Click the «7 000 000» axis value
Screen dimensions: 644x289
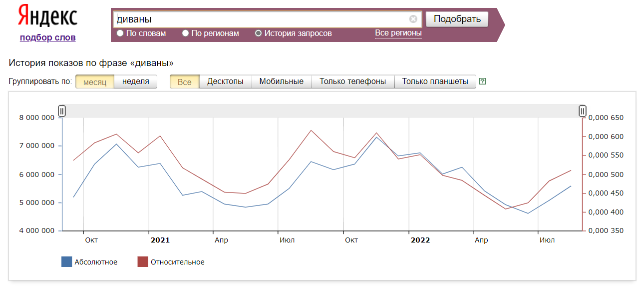[38, 146]
